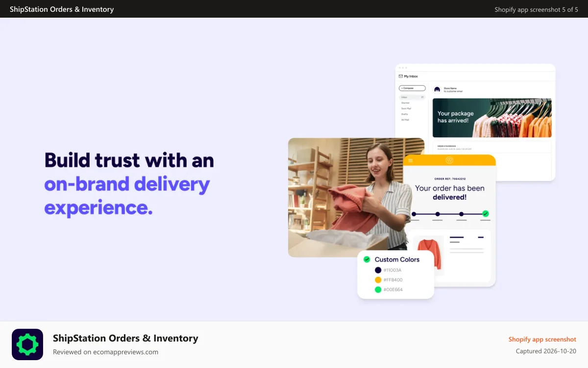Screen dimensions: 588x368
Task: Click 'Reviewed on ecomappreviews.com' text
Action: [x=105, y=352]
